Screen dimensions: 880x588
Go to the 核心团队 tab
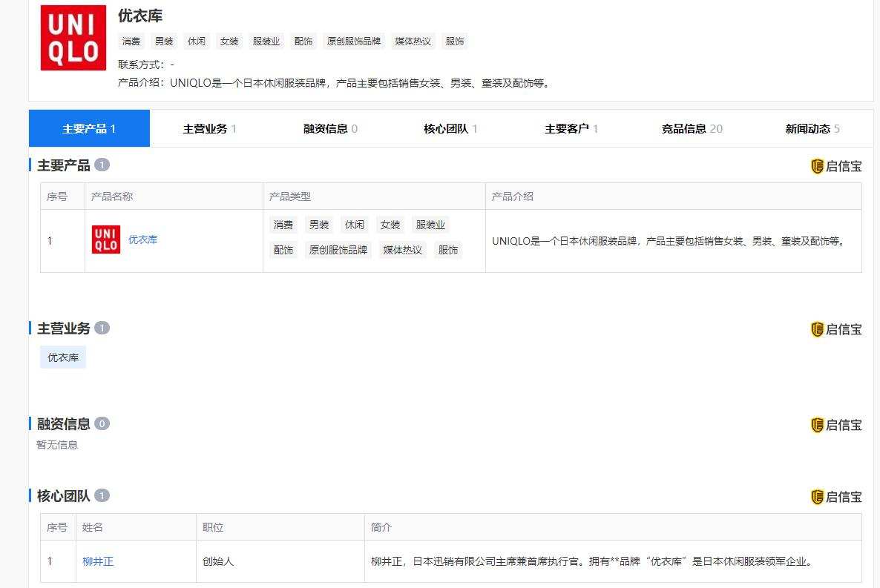coord(450,128)
